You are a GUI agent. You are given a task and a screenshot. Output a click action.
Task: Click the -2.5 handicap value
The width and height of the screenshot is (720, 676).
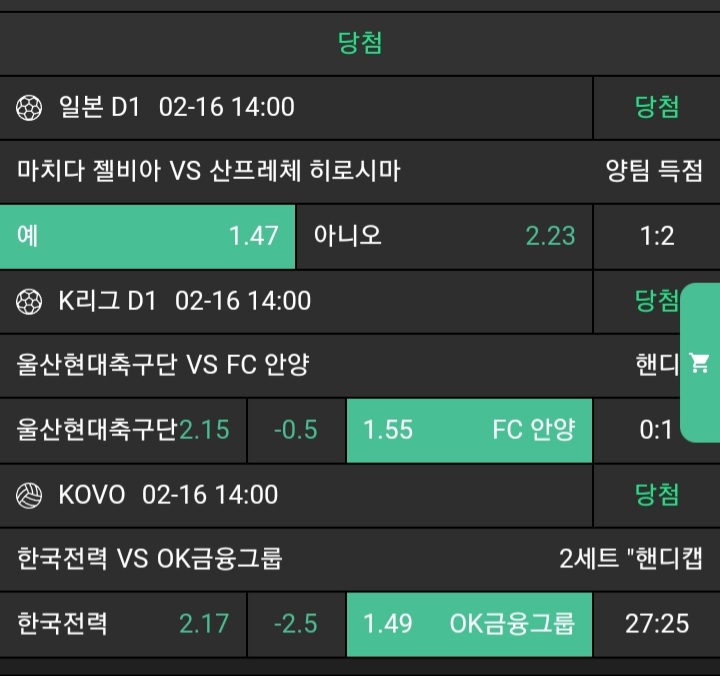pyautogui.click(x=296, y=624)
